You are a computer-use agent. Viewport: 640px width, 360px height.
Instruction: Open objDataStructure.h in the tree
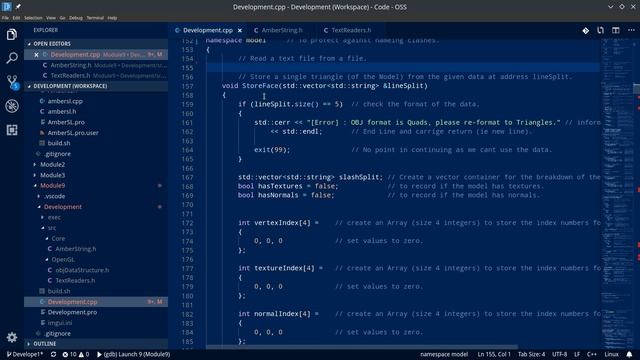pyautogui.click(x=96, y=270)
